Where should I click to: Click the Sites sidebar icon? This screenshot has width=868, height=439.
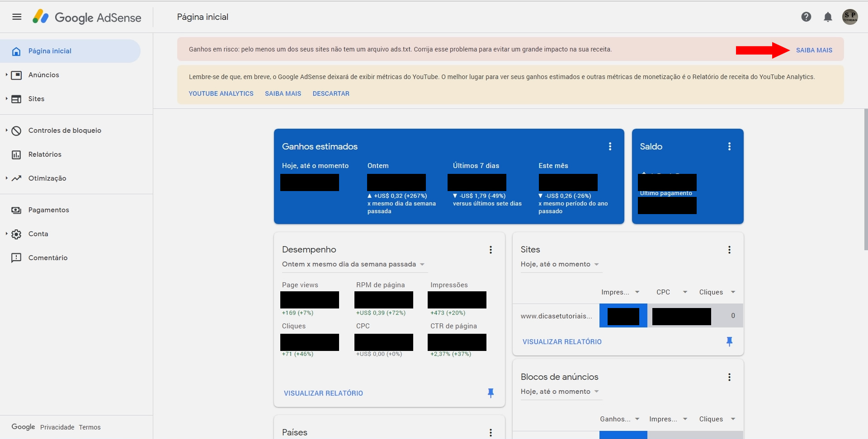16,99
